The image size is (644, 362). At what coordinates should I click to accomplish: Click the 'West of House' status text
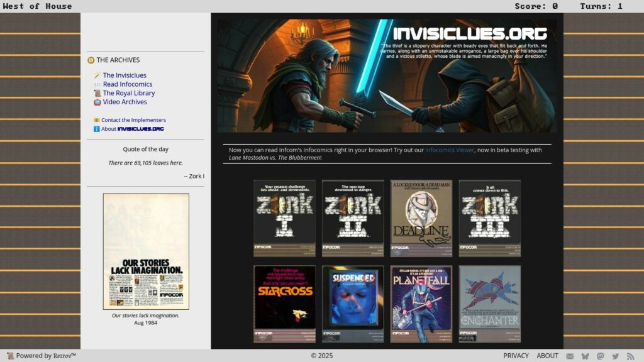pyautogui.click(x=37, y=6)
